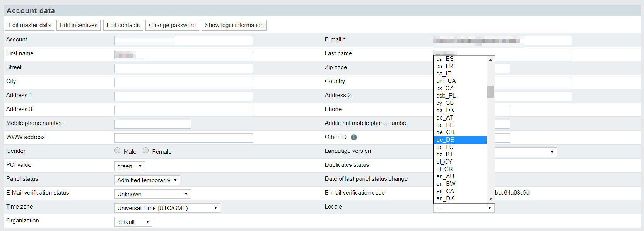Click the First name input field
Image resolution: width=644 pixels, height=231 pixels.
tap(184, 55)
